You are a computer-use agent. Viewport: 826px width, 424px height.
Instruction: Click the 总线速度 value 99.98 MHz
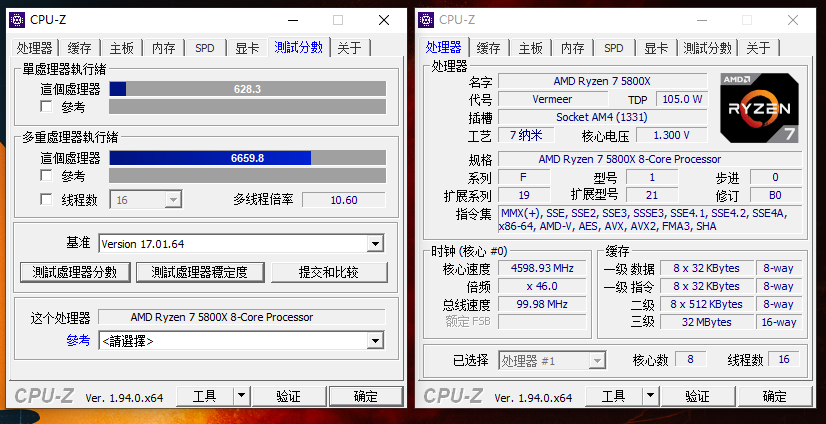[542, 304]
